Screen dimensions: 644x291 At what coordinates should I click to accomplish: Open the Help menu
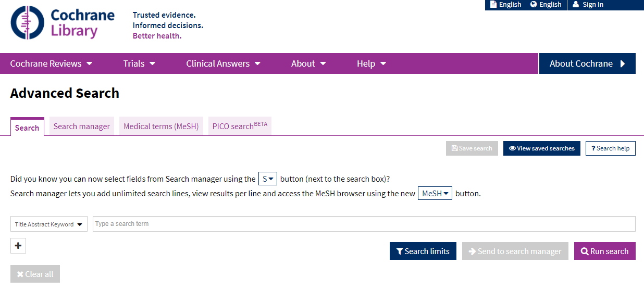pyautogui.click(x=371, y=64)
